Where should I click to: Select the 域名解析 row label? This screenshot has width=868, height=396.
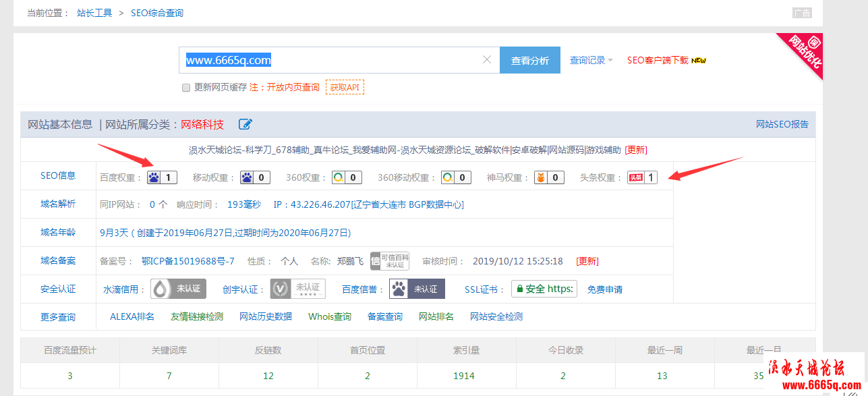coord(58,204)
